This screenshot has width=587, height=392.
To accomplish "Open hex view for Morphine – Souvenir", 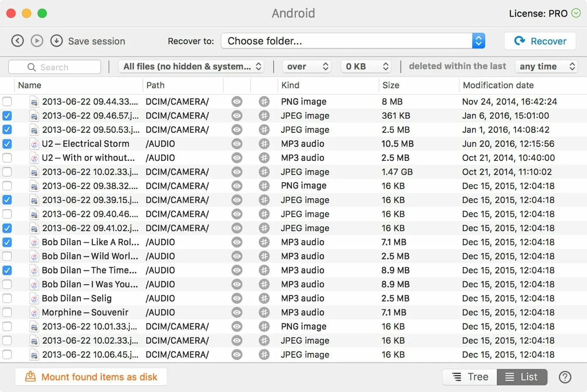I will coord(264,312).
